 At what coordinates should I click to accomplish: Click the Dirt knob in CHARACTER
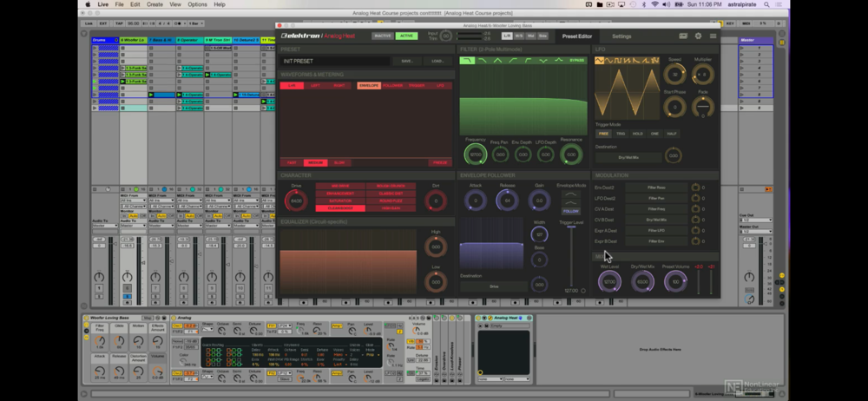(436, 201)
